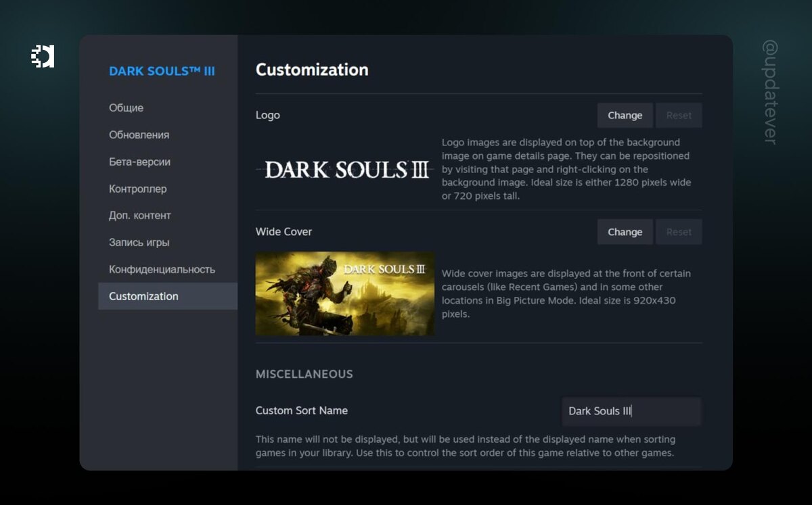Screen dimensions: 812x505
Task: Select Бета-версии in the sidebar
Action: (x=139, y=162)
